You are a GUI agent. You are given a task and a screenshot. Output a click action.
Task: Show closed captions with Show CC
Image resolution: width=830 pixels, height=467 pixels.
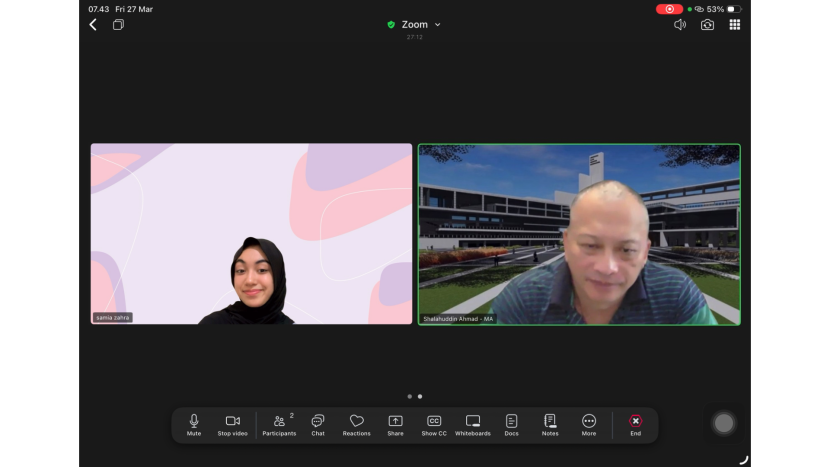434,424
